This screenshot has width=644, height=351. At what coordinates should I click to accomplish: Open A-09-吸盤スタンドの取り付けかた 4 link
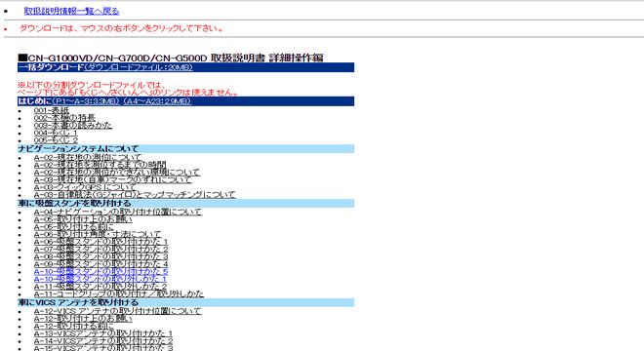click(x=101, y=264)
